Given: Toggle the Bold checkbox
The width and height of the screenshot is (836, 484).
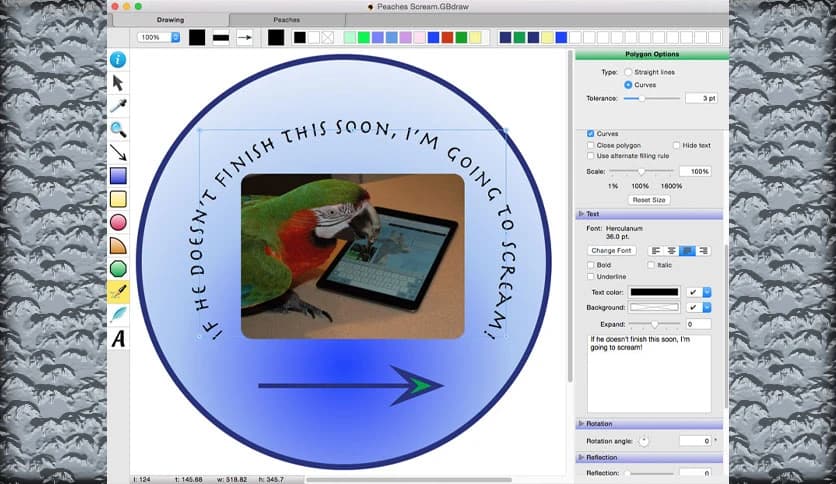Looking at the screenshot, I should [591, 264].
